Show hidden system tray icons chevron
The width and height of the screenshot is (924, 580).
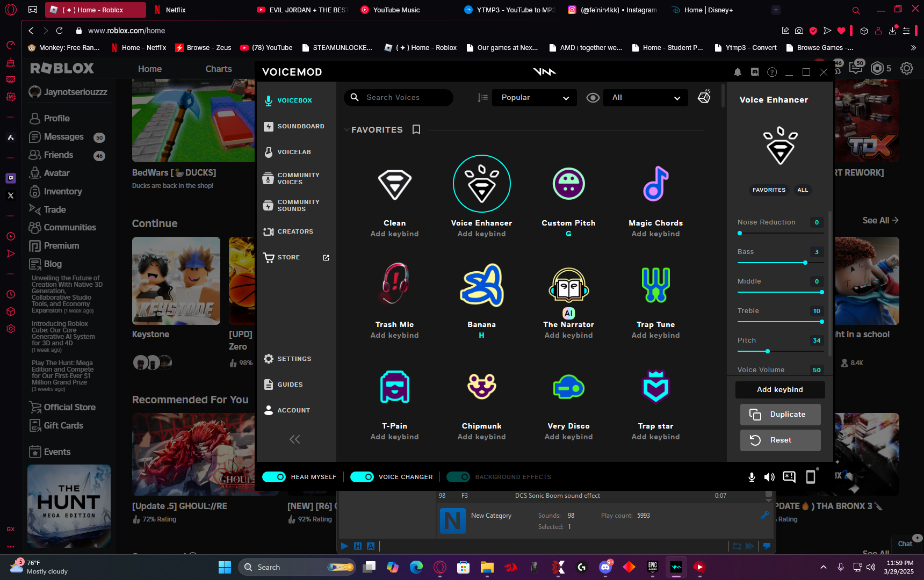[x=823, y=567]
